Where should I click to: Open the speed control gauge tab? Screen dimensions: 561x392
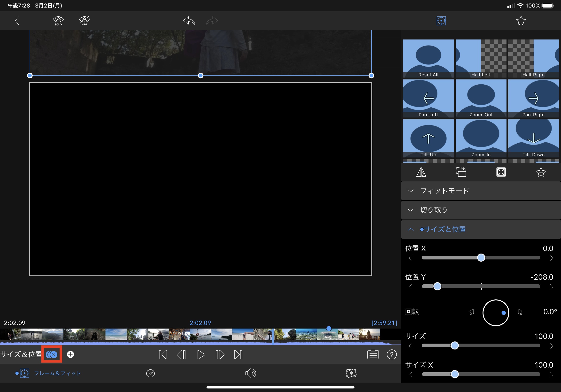click(x=150, y=373)
